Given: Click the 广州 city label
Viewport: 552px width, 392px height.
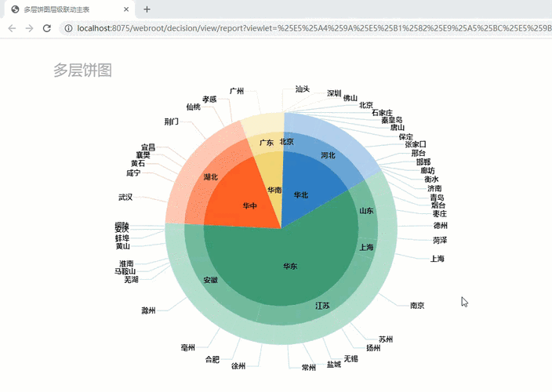Looking at the screenshot, I should 237,91.
